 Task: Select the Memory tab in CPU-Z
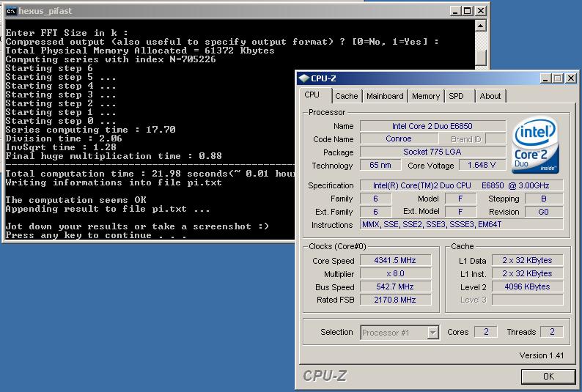426,96
